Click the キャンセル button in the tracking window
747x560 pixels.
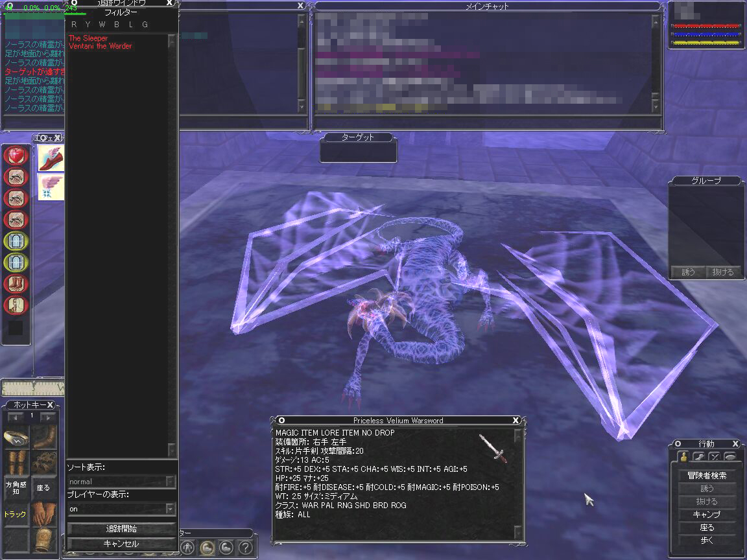(x=121, y=543)
